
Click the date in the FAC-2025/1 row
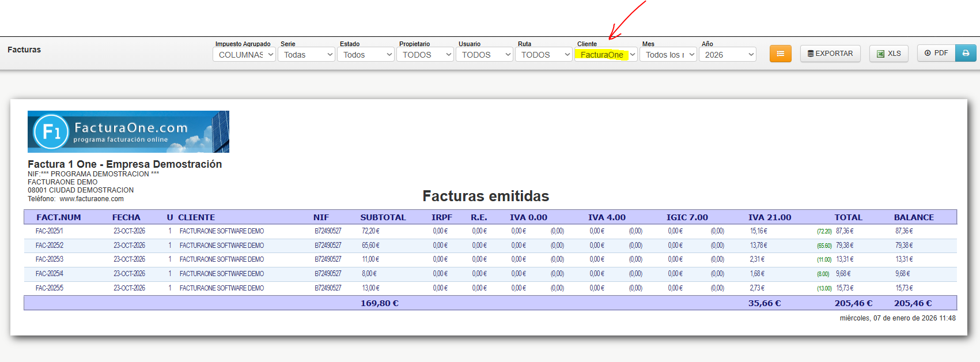[130, 231]
